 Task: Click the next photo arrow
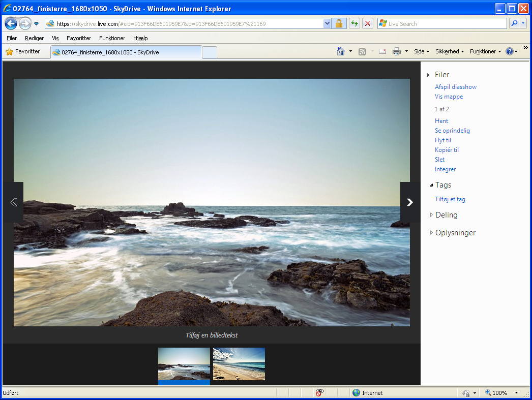click(x=410, y=202)
